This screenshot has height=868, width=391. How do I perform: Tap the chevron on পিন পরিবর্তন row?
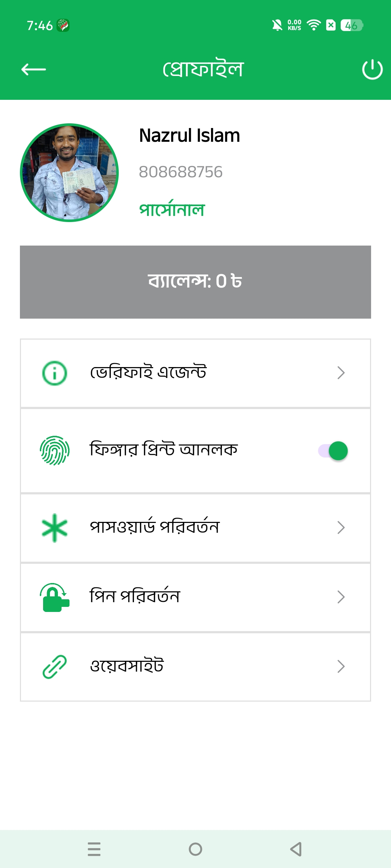coord(341,597)
